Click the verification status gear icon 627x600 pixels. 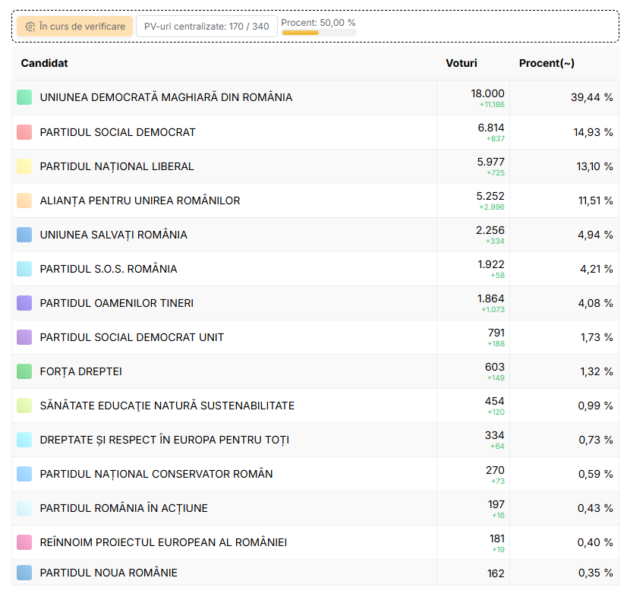click(31, 26)
